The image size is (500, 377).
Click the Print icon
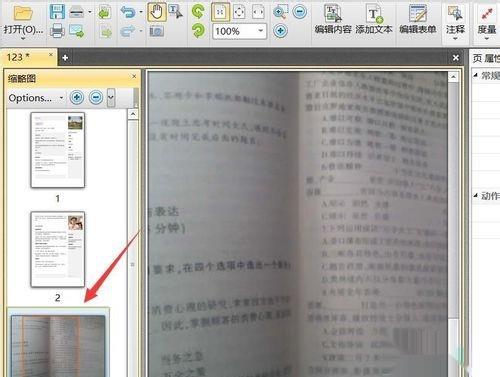coord(57,31)
